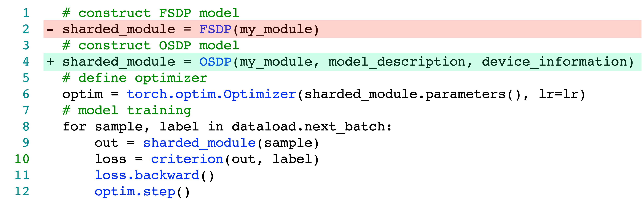644x208 pixels.
Task: Click the OSDP function call
Action: pos(215,62)
